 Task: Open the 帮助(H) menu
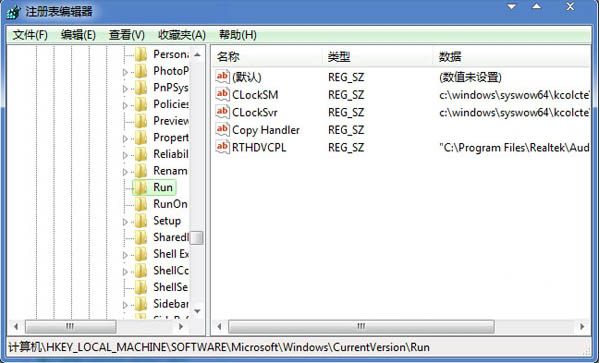(x=238, y=35)
